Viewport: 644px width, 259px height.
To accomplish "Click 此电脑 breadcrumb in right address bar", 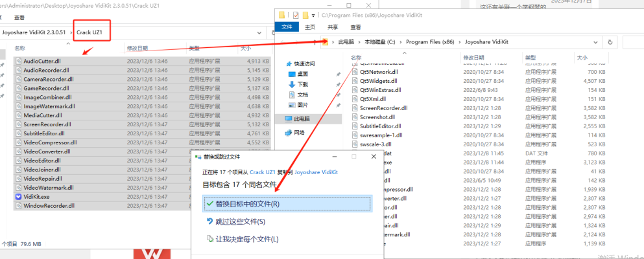I will (346, 42).
